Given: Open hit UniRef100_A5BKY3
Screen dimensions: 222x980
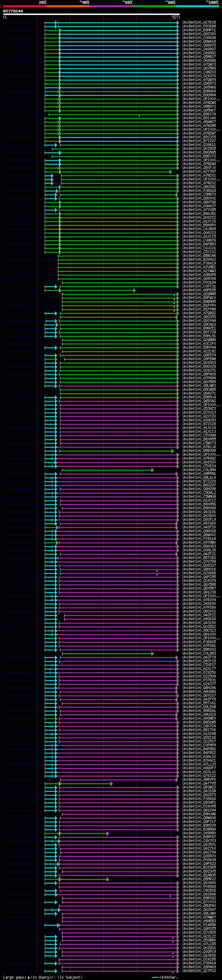Looking at the screenshot, I should pyautogui.click(x=199, y=106).
